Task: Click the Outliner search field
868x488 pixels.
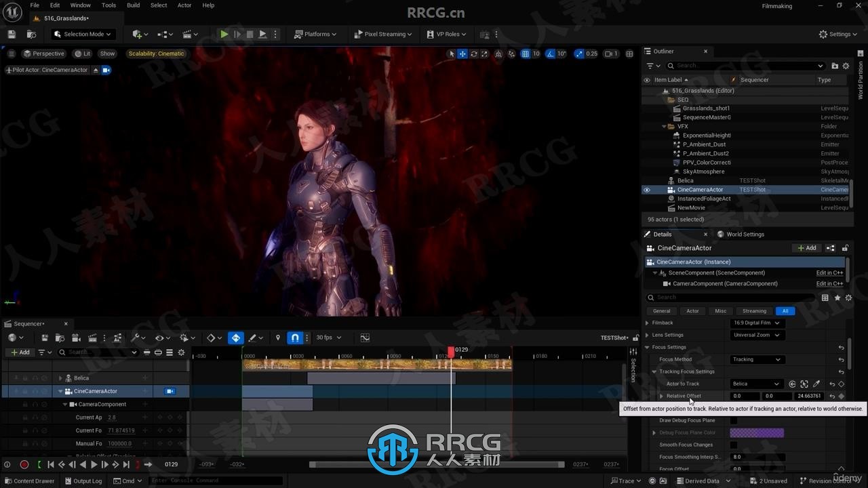Action: click(745, 66)
